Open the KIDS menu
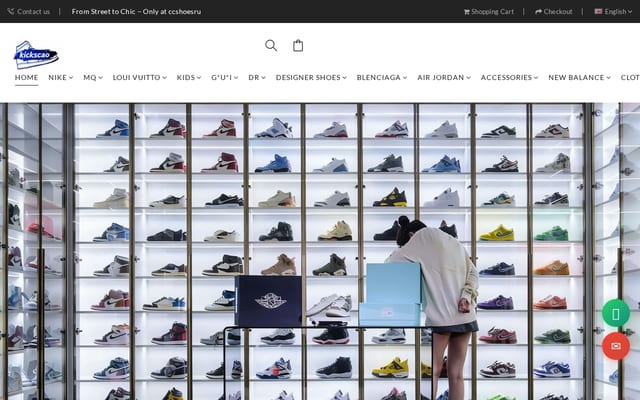Viewport: 640px width, 400px height. click(x=189, y=78)
